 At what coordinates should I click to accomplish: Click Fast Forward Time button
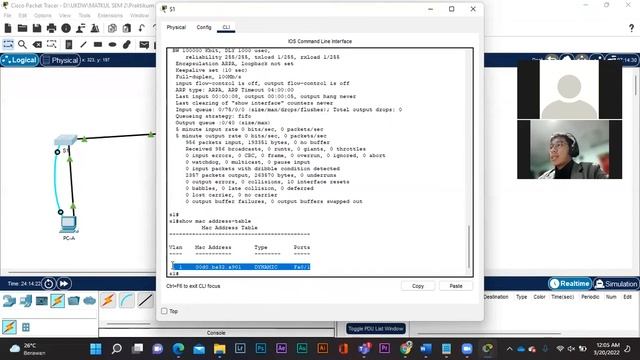[64, 283]
